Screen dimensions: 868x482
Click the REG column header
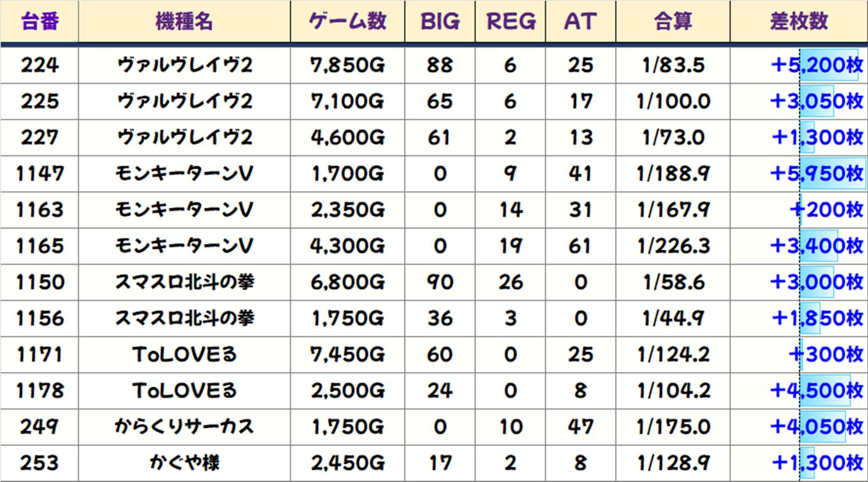[510, 21]
